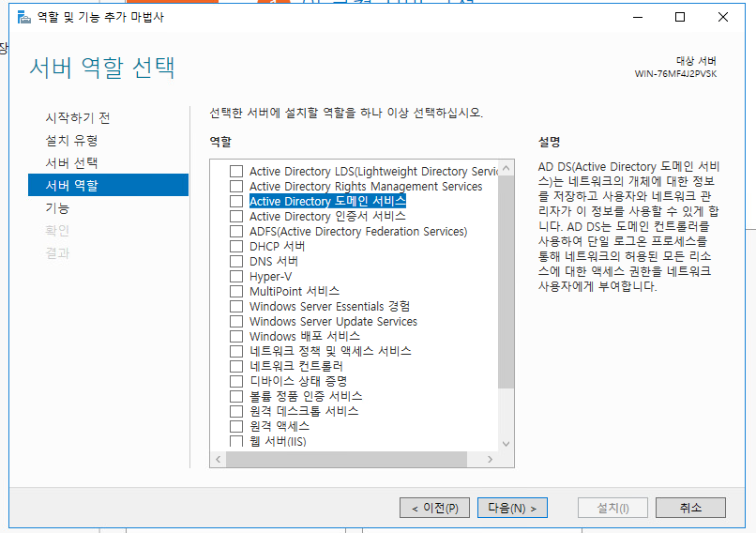
Task: Click the 이전(P) back button
Action: coord(434,508)
